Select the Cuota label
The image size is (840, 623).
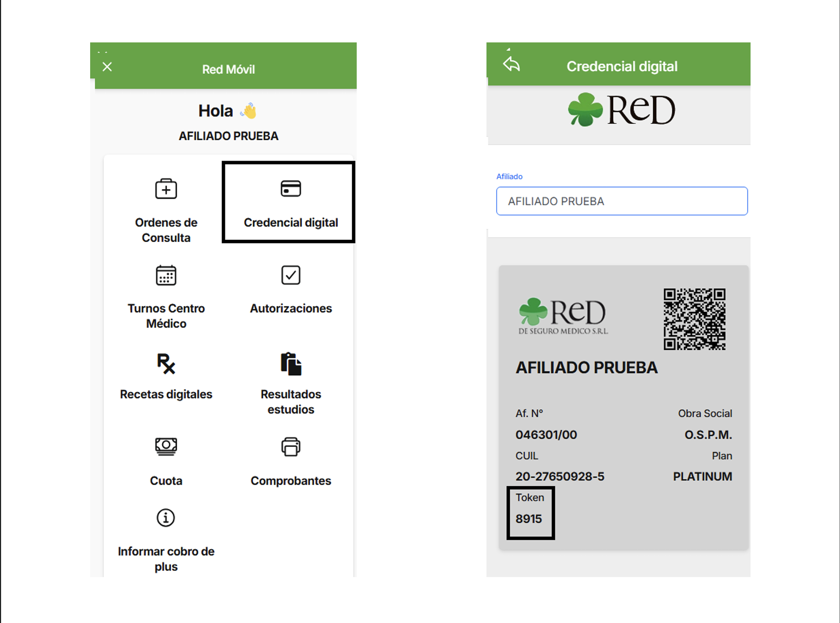click(x=166, y=481)
